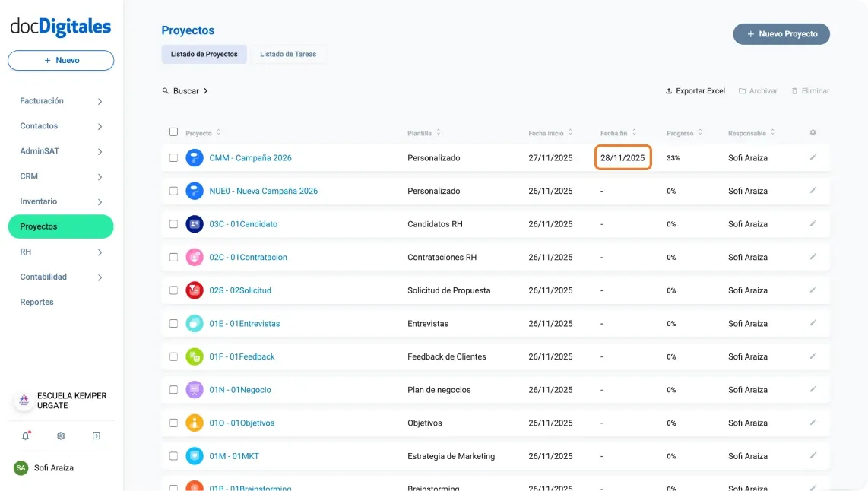Screen dimensions: 868x491
Task: Check the checkbox for the 03C - 01Candidato row
Action: point(173,223)
